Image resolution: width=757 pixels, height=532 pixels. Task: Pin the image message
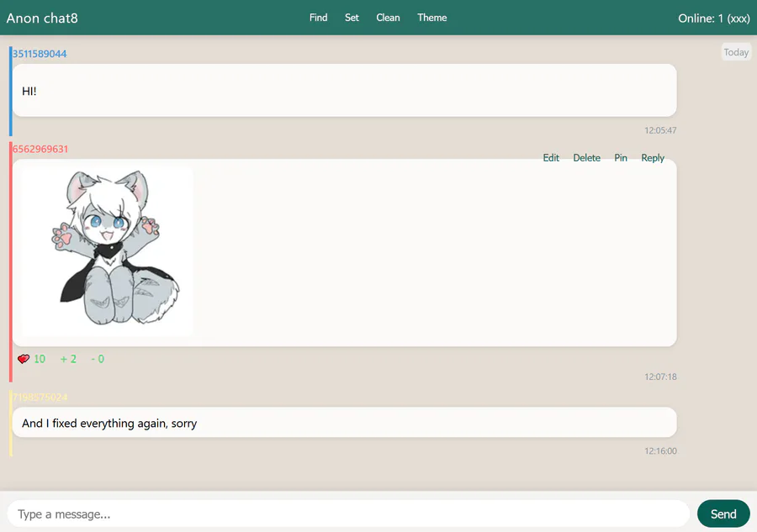tap(621, 158)
